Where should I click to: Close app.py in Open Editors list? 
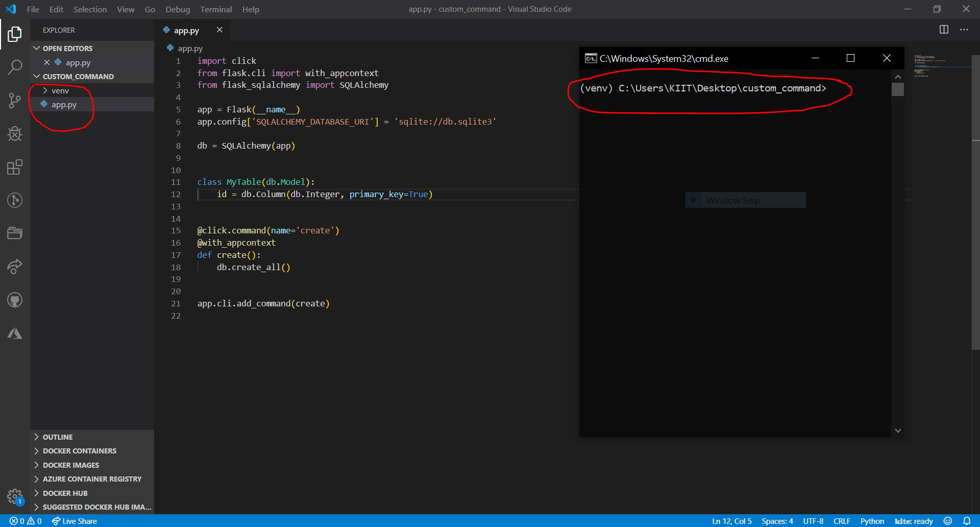tap(46, 62)
